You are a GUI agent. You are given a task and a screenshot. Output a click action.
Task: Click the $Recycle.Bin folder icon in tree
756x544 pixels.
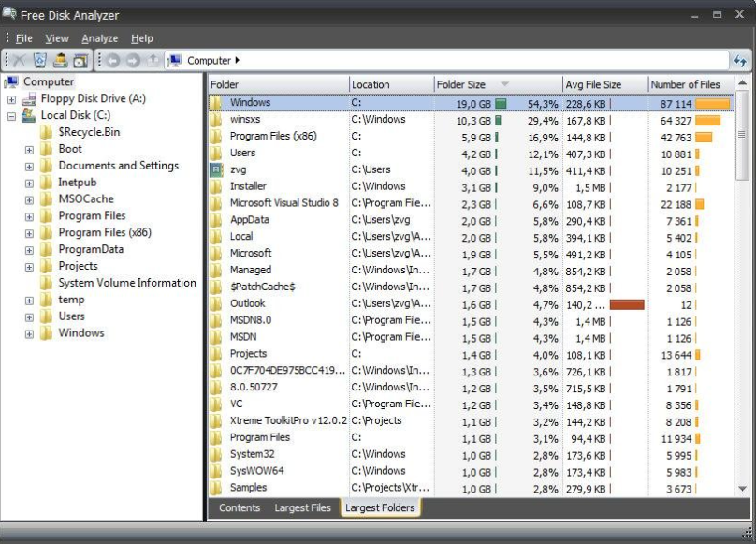tap(46, 132)
